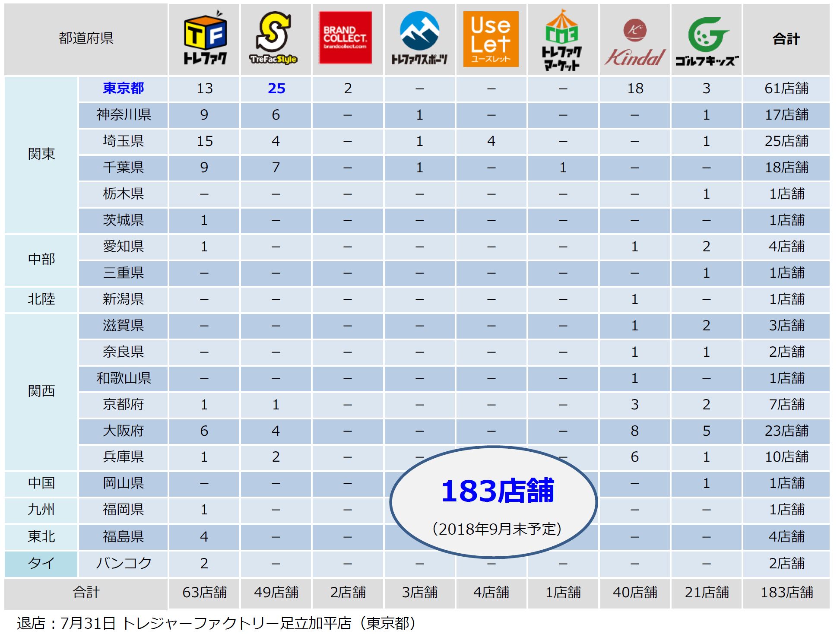Select the 大阪府 row label
Image resolution: width=840 pixels, height=634 pixels.
[x=123, y=431]
